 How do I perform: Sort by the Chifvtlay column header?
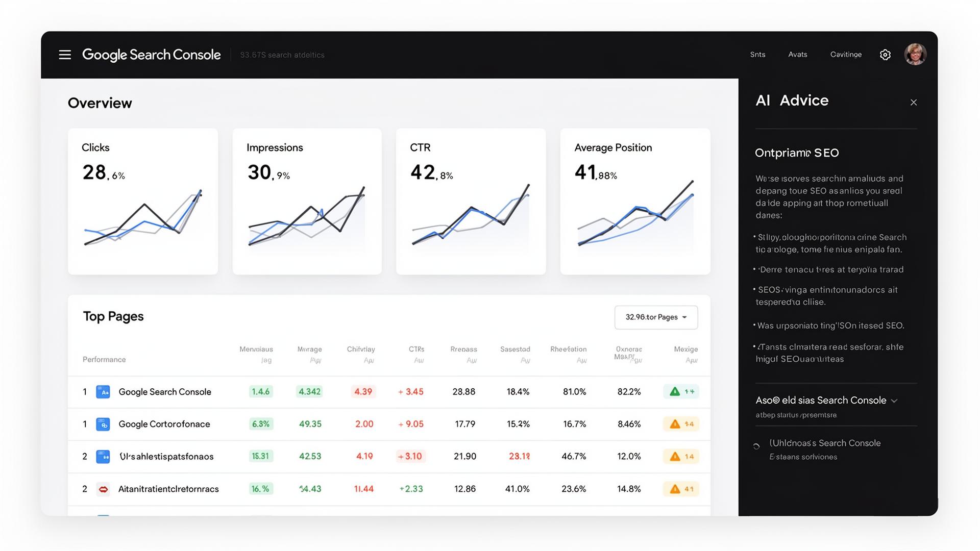[x=361, y=349]
